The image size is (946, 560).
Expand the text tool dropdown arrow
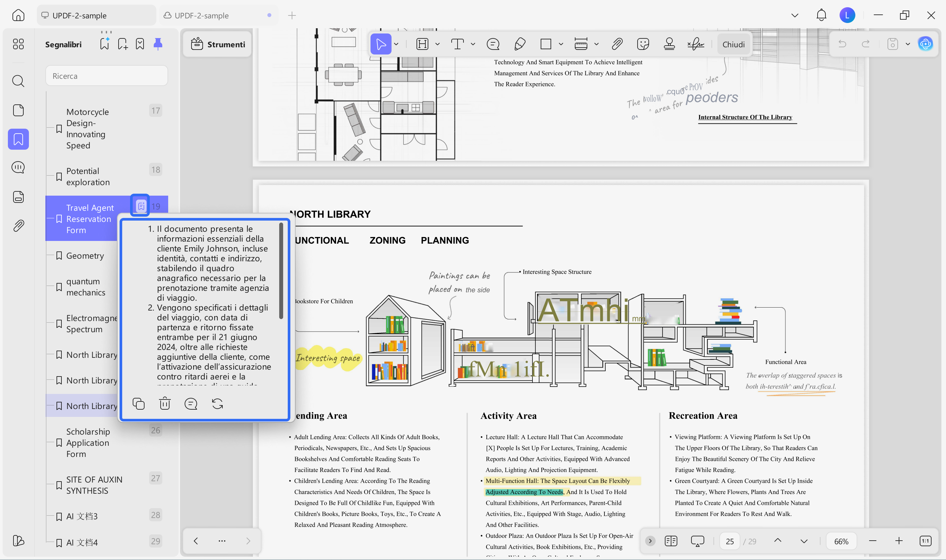coord(473,44)
